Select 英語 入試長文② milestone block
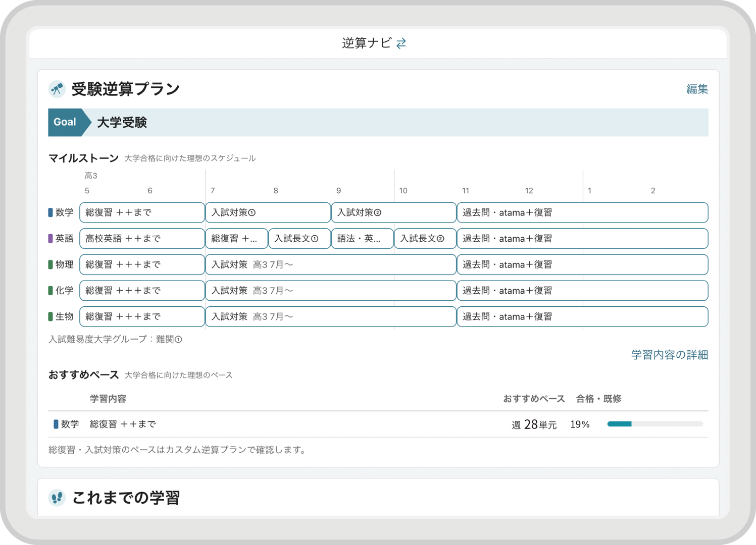 pos(425,239)
